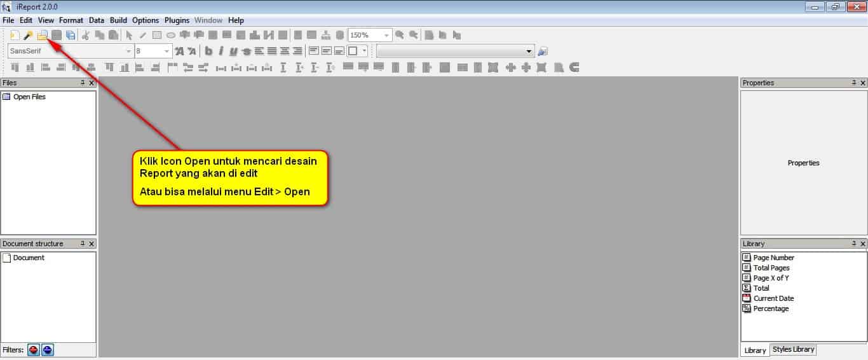Expand the font size dropdown

[167, 52]
